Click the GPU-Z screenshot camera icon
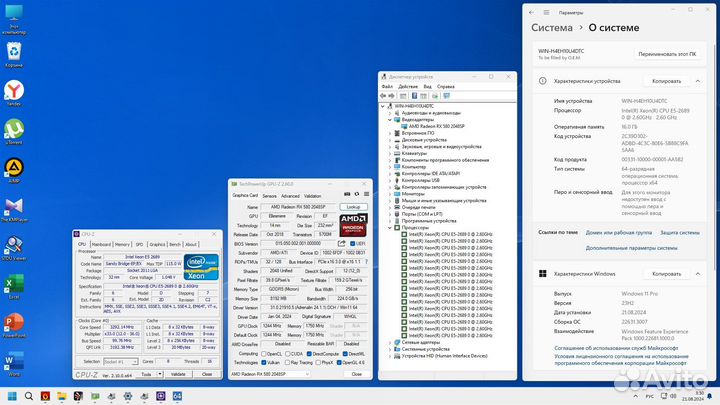This screenshot has height=405, width=720. [347, 194]
